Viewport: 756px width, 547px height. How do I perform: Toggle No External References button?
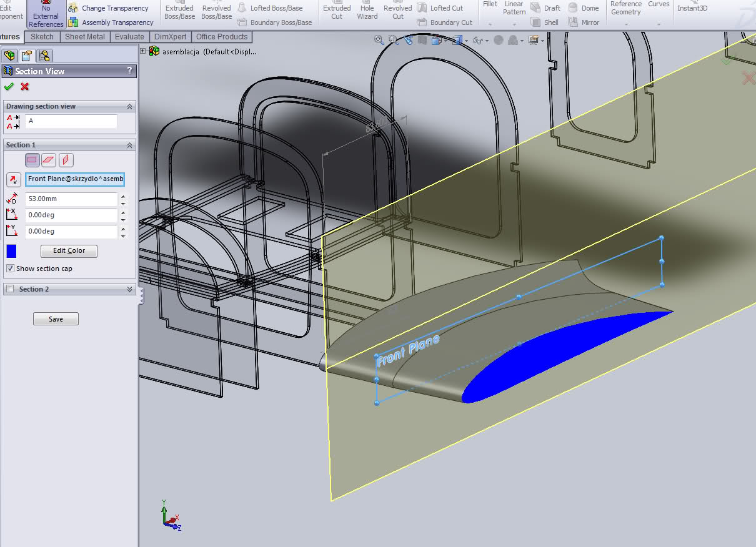point(46,15)
